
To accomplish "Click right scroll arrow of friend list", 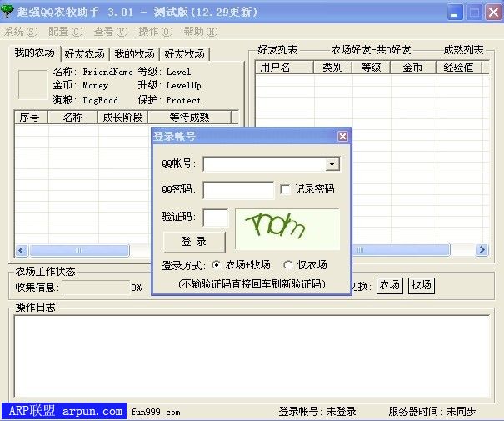I will pos(482,250).
